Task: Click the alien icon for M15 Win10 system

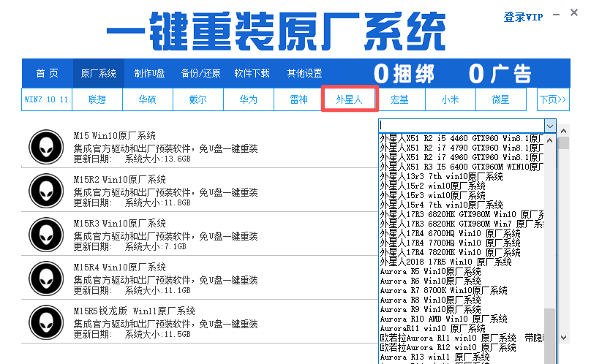Action: 46,147
